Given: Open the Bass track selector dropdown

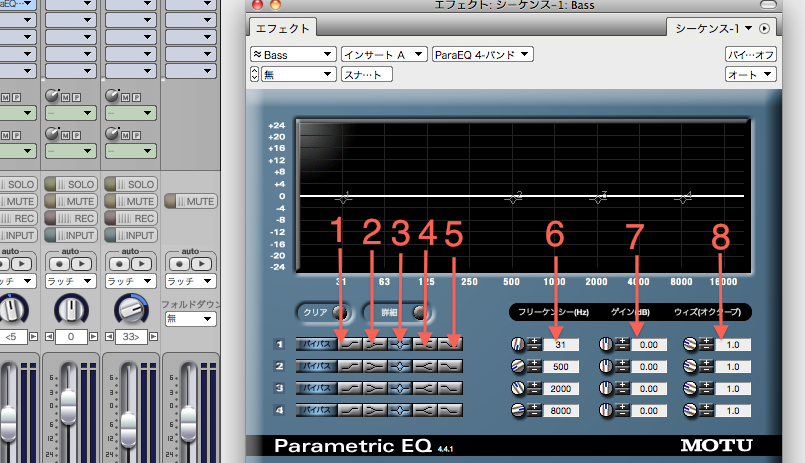Looking at the screenshot, I should tap(293, 54).
